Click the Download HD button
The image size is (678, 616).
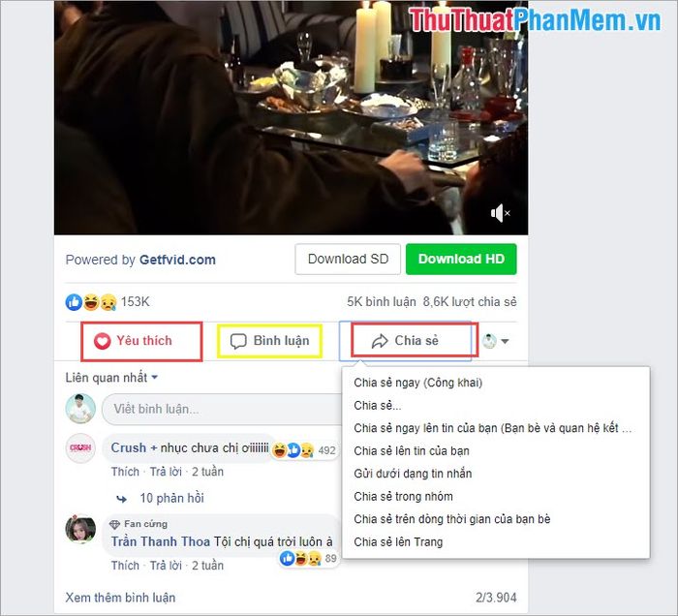(x=461, y=259)
